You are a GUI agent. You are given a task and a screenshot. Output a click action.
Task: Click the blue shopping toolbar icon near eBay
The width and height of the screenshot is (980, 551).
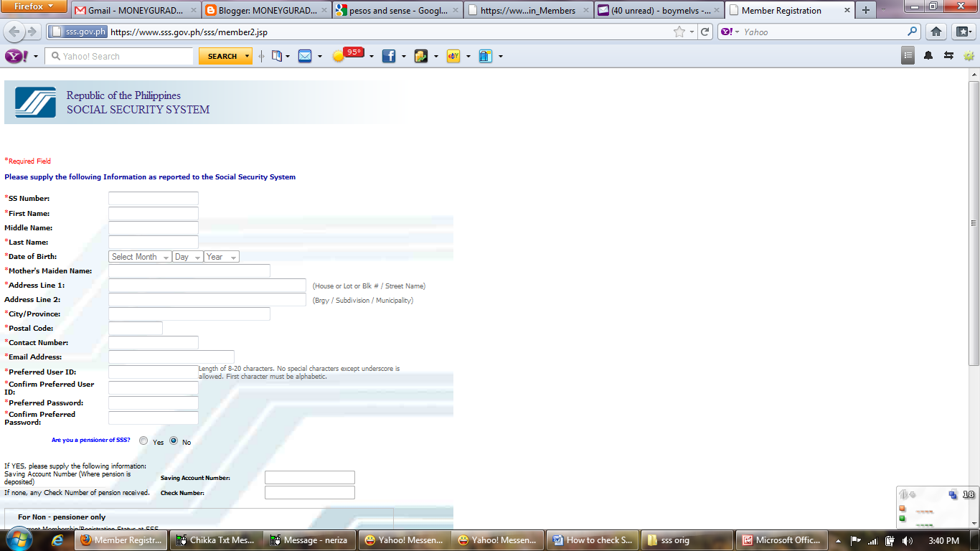point(486,56)
